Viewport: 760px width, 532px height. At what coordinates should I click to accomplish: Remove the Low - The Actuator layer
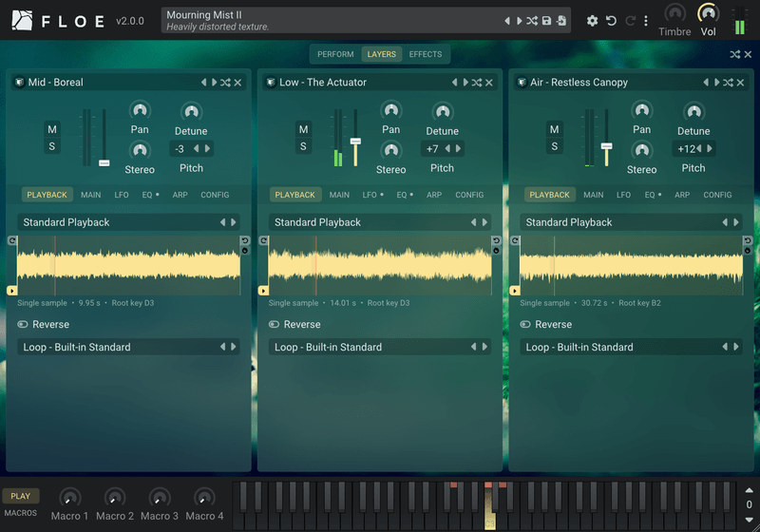click(x=489, y=83)
